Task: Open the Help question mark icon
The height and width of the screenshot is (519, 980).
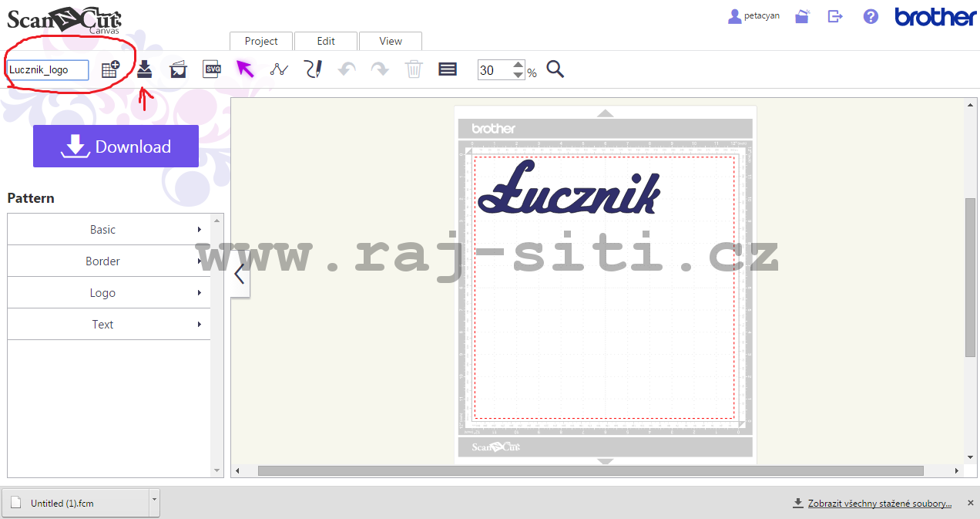Action: point(870,15)
